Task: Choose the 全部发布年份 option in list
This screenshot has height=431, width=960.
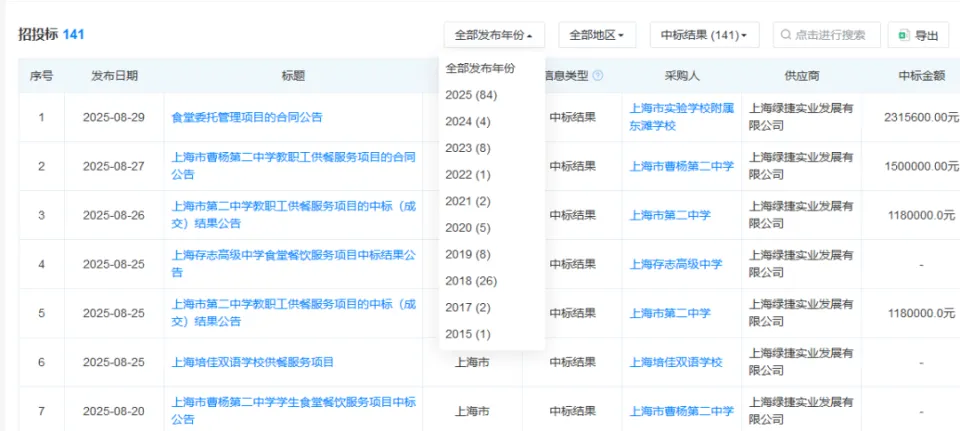Action: coord(480,68)
